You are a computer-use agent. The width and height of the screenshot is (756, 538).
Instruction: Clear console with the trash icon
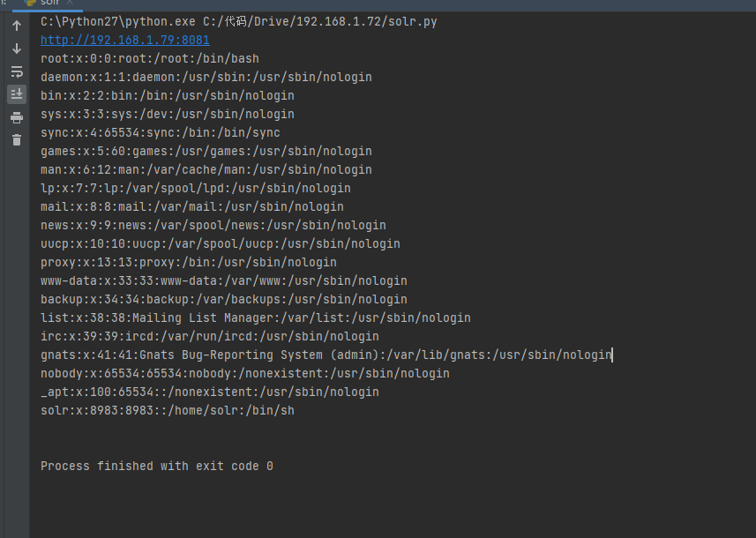17,140
